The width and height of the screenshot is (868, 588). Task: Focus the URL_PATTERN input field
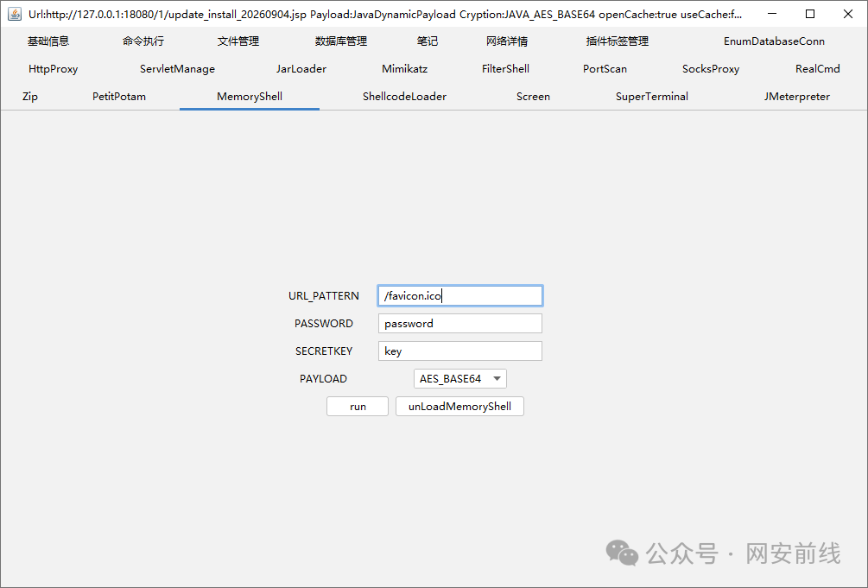click(460, 295)
